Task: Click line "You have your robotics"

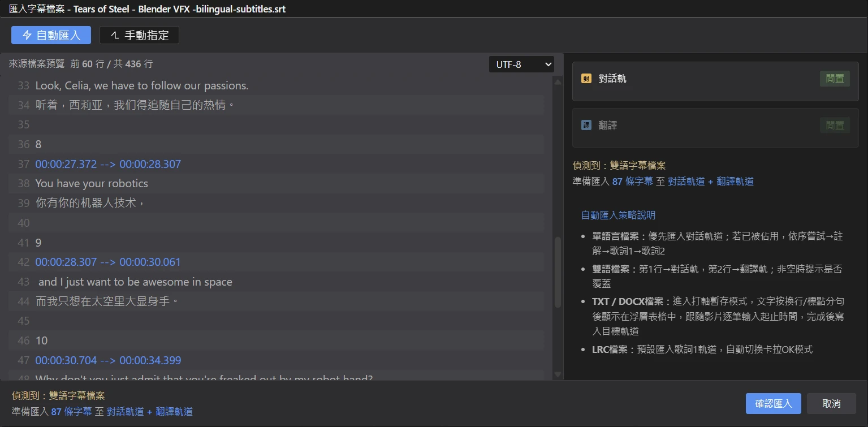Action: tap(92, 183)
